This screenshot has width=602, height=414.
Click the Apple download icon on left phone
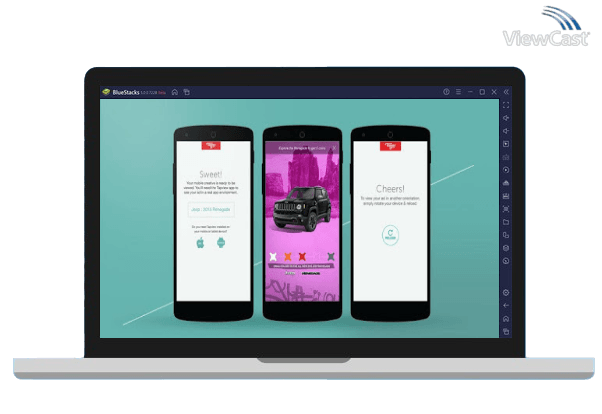[200, 243]
